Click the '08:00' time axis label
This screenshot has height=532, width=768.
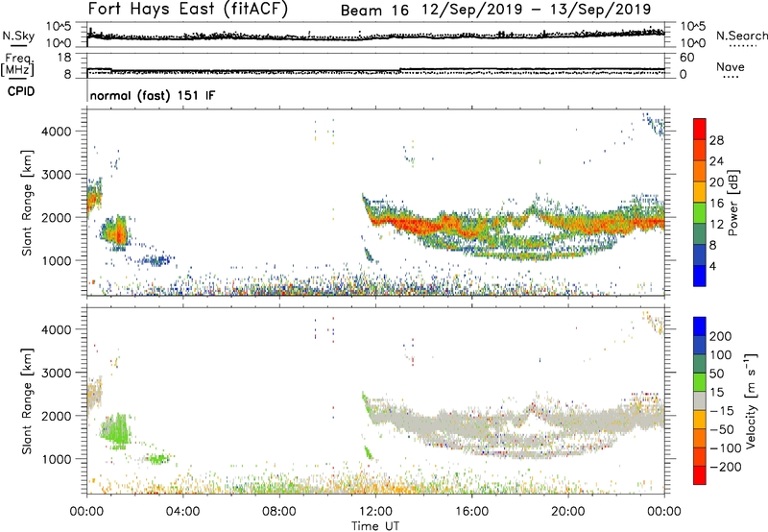point(279,512)
